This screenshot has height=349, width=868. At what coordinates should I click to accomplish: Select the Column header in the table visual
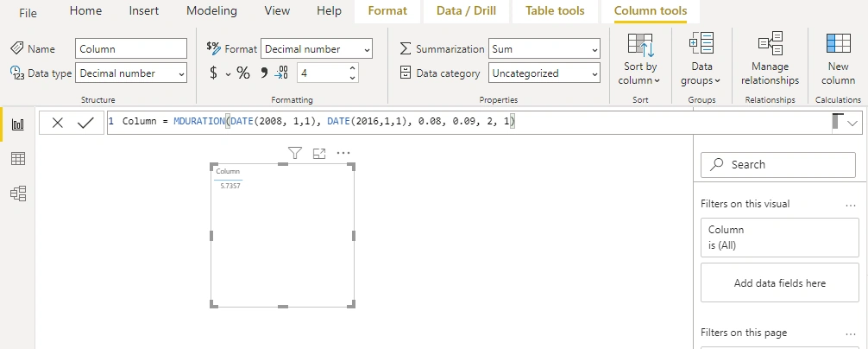click(x=228, y=171)
